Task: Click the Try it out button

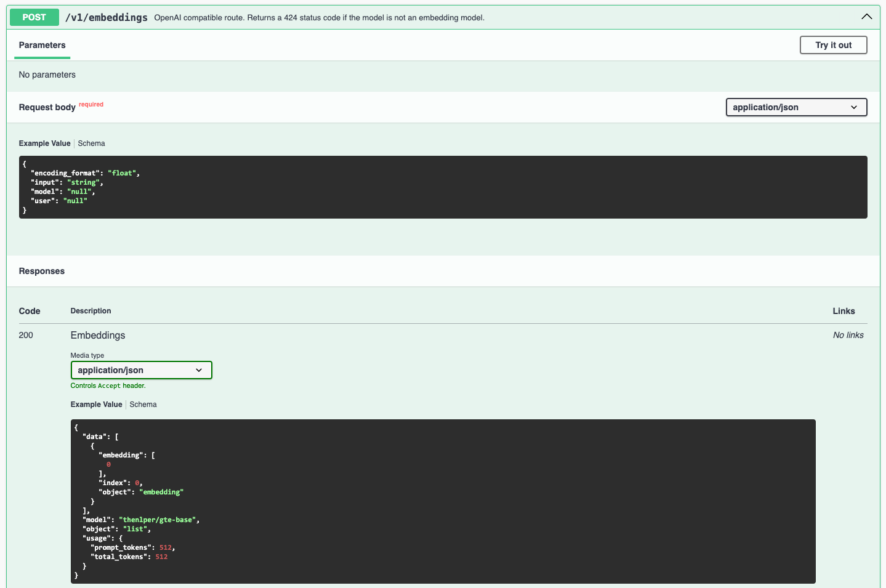Action: click(833, 45)
